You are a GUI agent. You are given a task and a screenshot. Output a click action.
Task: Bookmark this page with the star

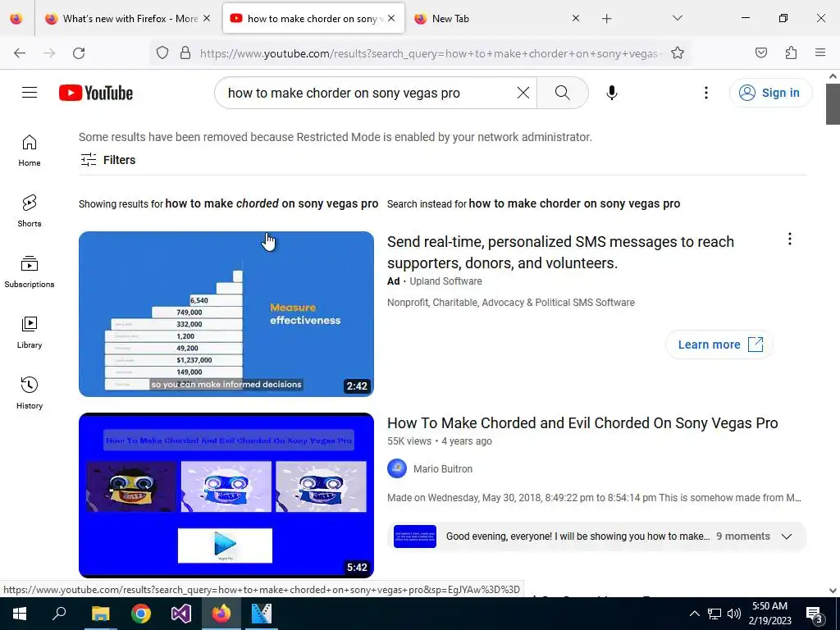677,53
